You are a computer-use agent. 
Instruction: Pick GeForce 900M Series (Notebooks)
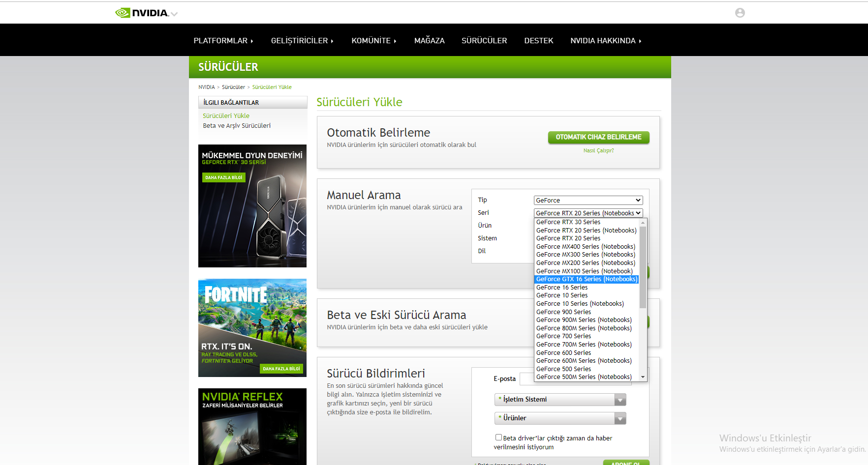[587, 320]
